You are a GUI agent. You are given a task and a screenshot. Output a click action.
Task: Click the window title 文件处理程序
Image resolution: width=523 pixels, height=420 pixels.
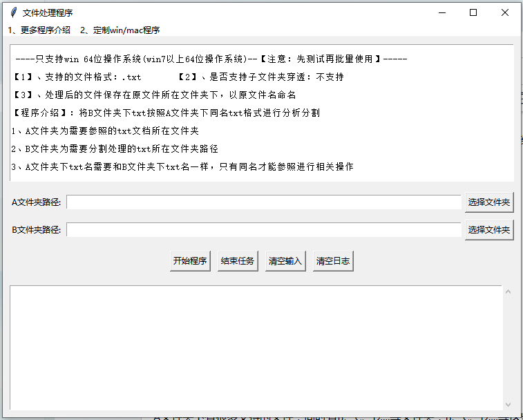coord(48,12)
